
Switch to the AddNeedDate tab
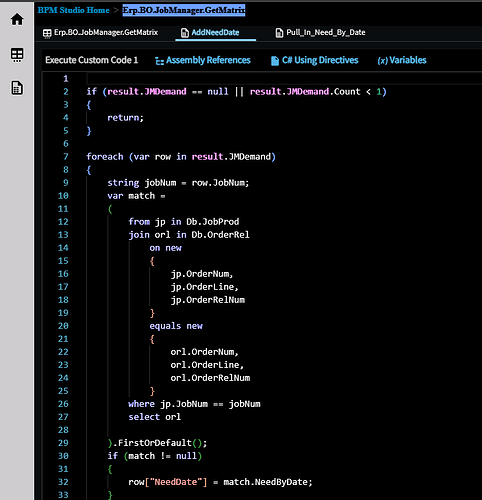click(x=215, y=32)
